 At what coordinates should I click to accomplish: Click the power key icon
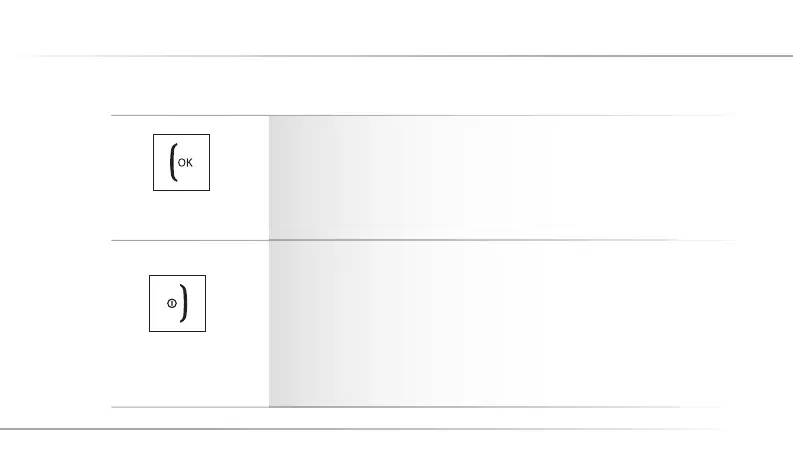click(x=177, y=302)
